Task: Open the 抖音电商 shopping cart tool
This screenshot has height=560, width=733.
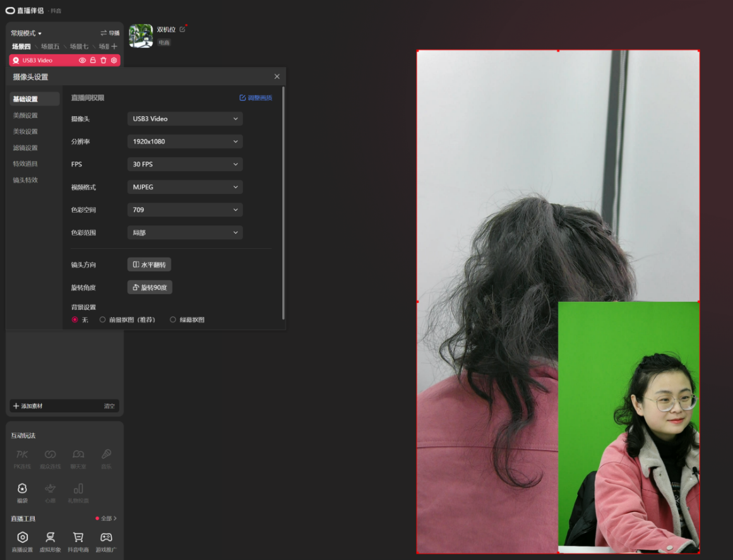Action: [78, 542]
